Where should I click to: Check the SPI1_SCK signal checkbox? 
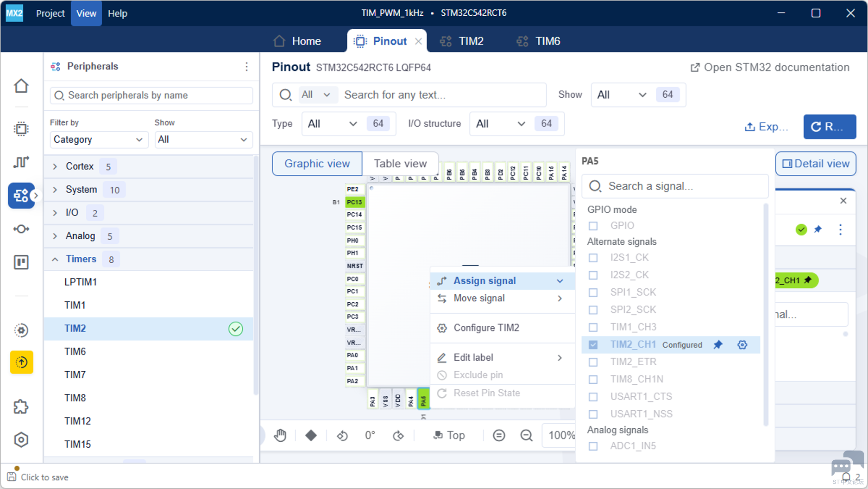pos(593,292)
